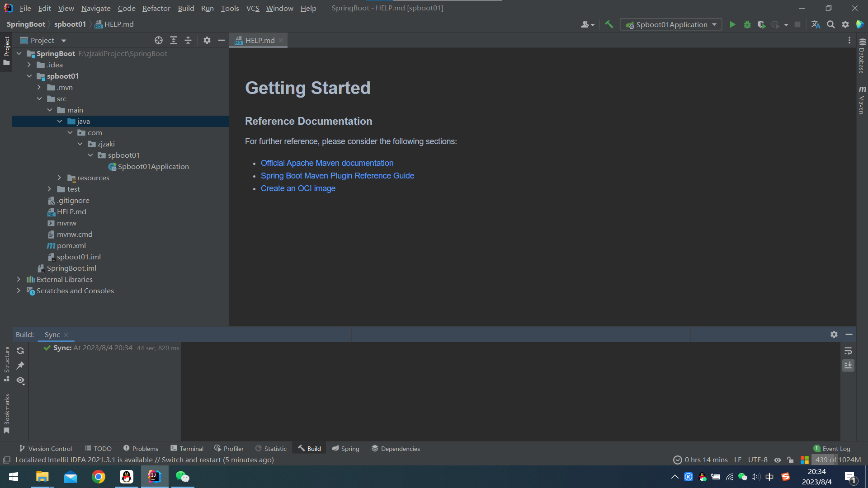Click Scroll to End icon in Build output
868x488 pixels.
click(848, 365)
